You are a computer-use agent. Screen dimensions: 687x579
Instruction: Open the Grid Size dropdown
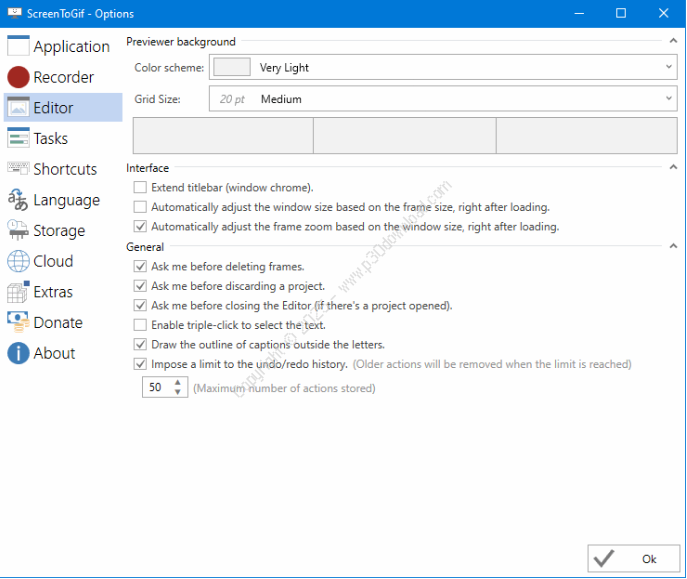(668, 99)
